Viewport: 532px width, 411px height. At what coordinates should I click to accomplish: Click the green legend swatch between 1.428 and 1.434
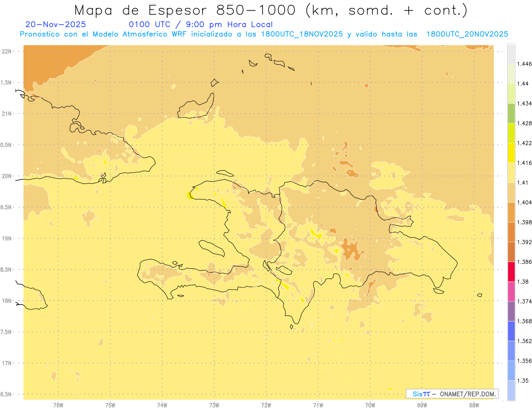pyautogui.click(x=511, y=113)
